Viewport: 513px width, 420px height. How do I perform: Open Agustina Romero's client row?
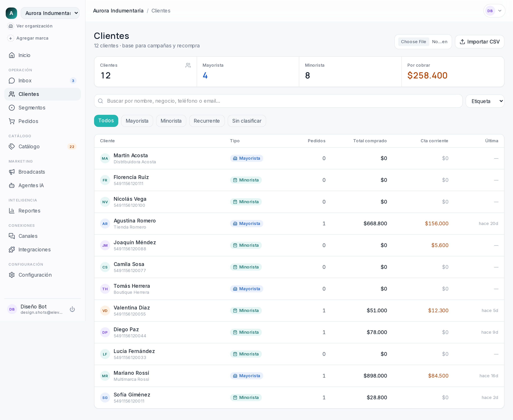click(299, 224)
